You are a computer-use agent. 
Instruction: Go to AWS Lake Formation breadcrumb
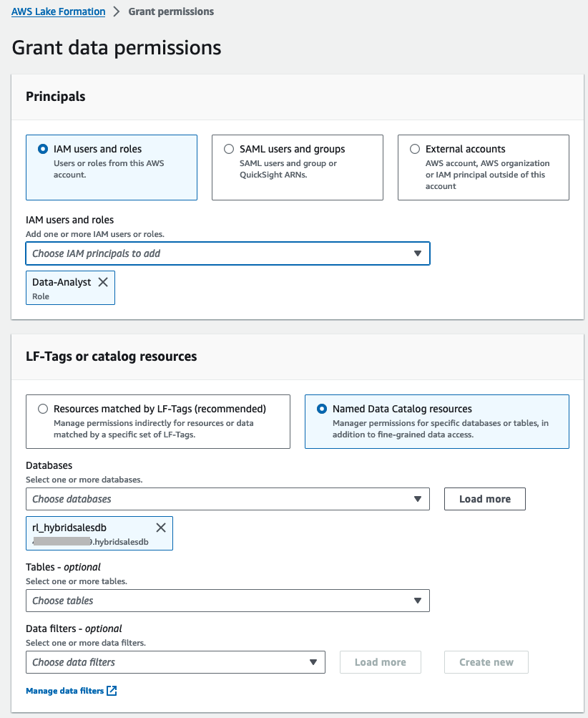[58, 11]
